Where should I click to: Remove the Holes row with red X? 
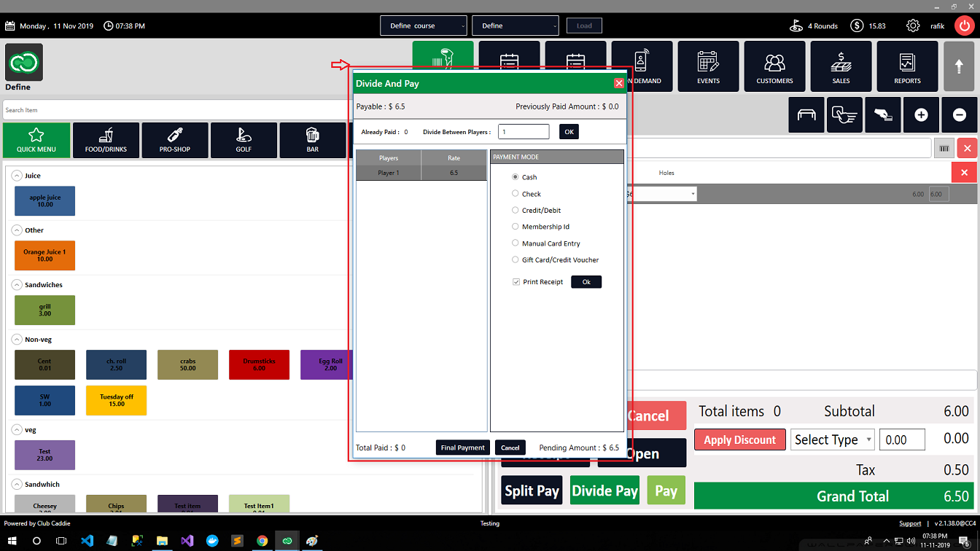(x=964, y=173)
